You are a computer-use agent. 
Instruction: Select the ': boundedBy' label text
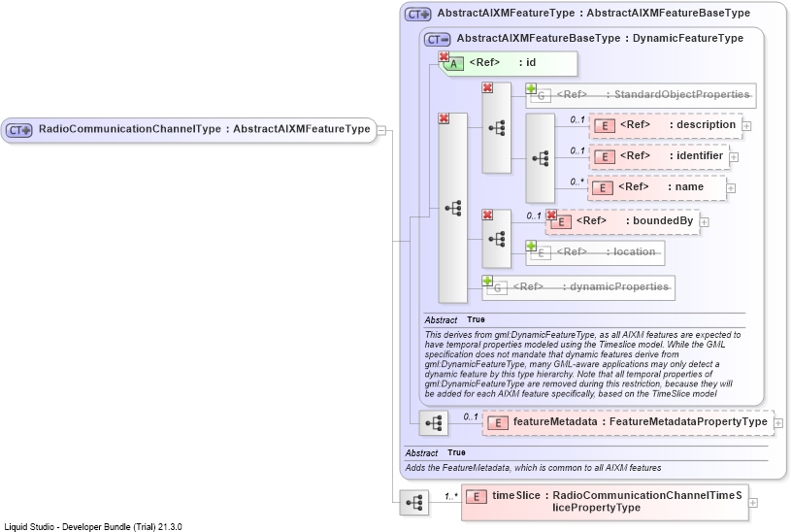(660, 220)
